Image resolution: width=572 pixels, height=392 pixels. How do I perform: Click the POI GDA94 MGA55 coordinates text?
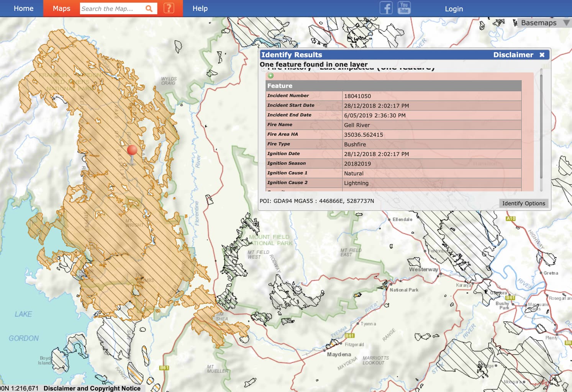coord(317,201)
